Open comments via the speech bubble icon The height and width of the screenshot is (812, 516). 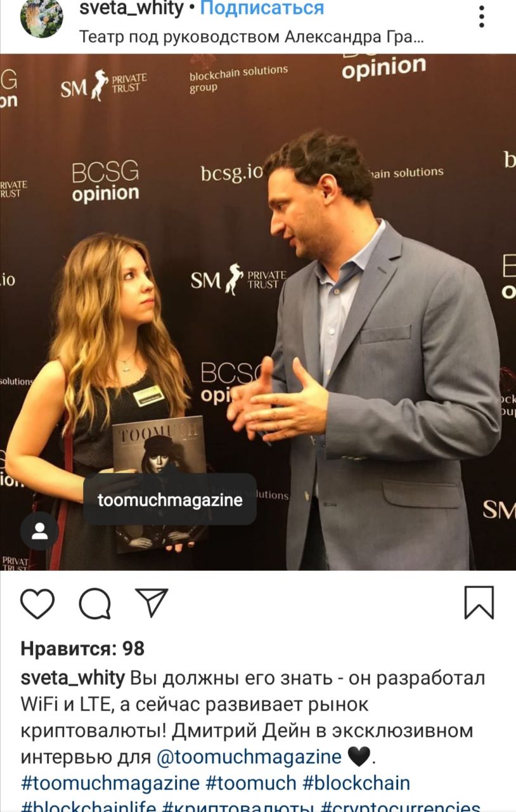(x=95, y=603)
